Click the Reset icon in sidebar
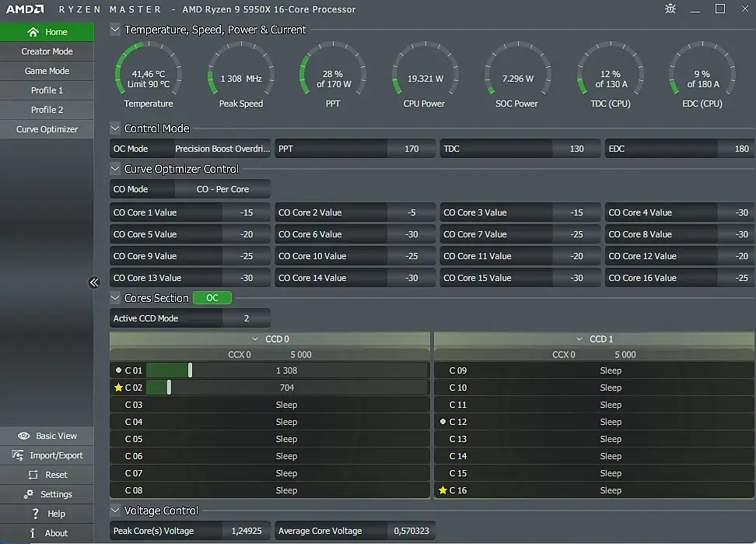This screenshot has height=544, width=756. [33, 475]
